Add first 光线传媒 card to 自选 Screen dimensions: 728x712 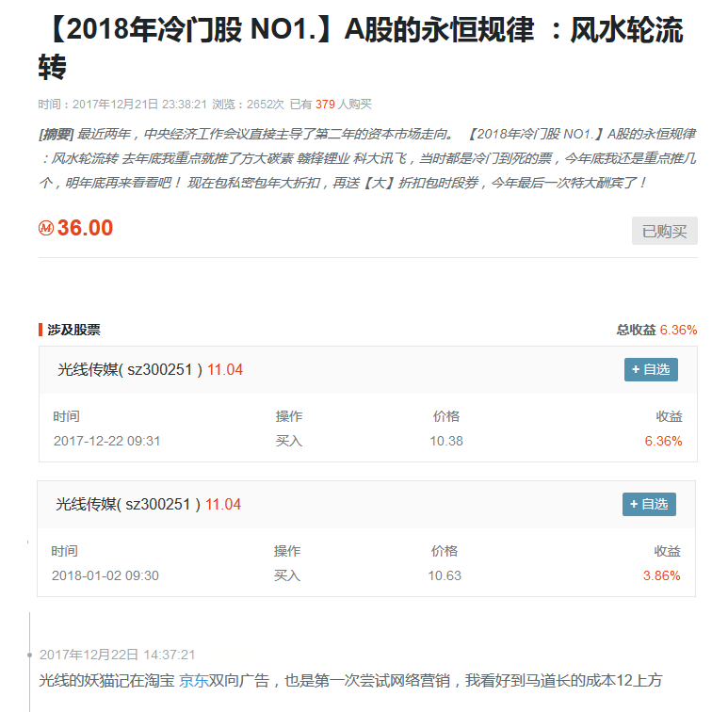tap(651, 370)
